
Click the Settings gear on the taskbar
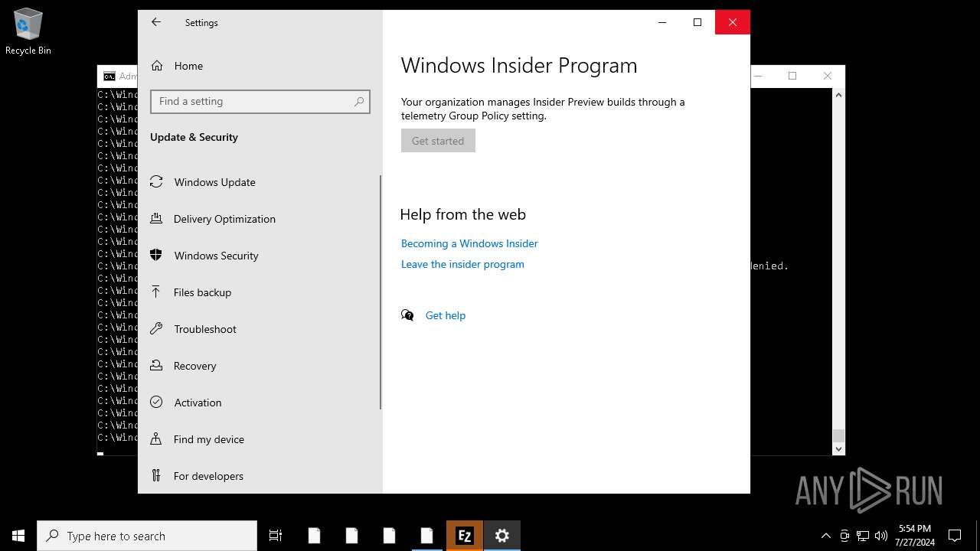[x=501, y=536]
